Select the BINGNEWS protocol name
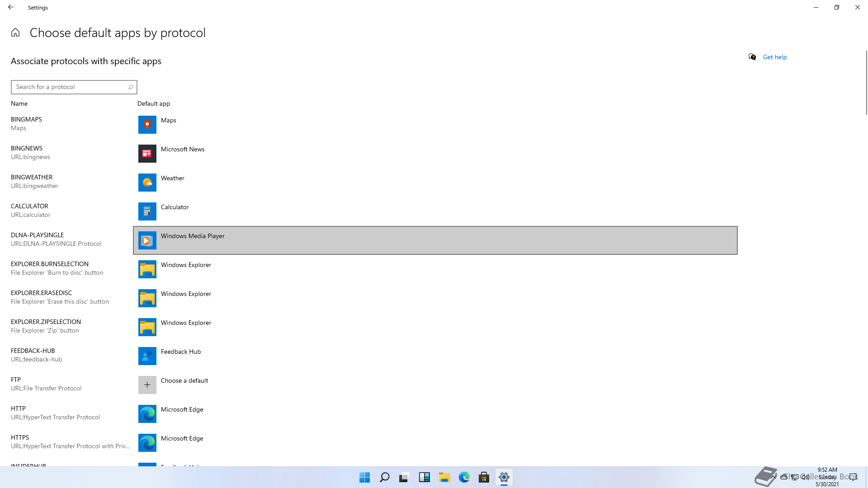Image resolution: width=868 pixels, height=488 pixels. tap(27, 148)
